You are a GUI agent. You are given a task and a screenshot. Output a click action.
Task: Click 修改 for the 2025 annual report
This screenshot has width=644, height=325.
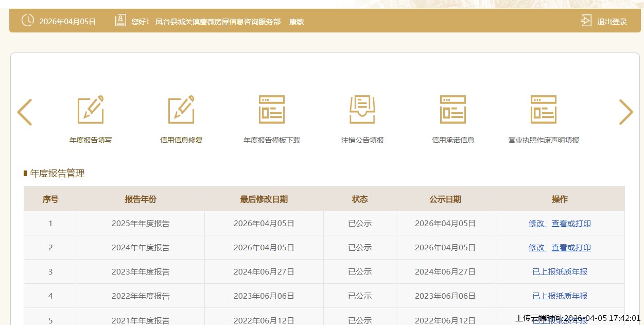[x=536, y=224]
